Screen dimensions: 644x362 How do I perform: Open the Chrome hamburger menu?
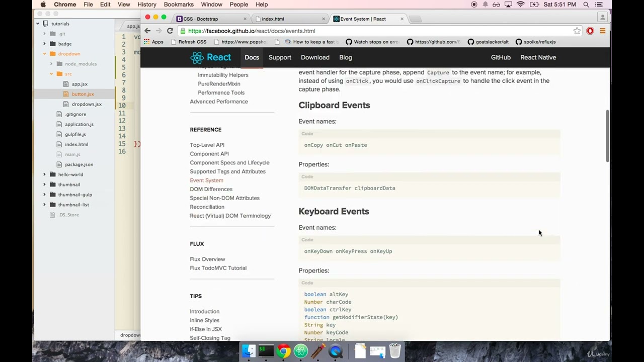[602, 31]
